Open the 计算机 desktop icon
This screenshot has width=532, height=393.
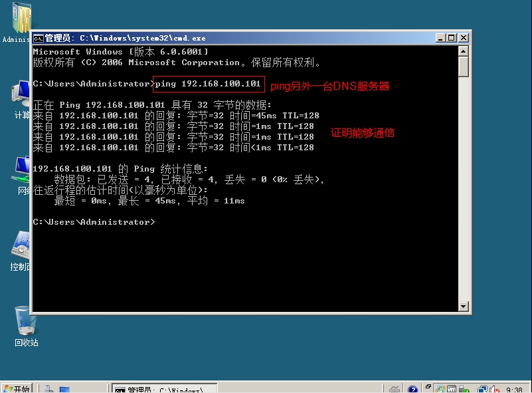point(21,100)
